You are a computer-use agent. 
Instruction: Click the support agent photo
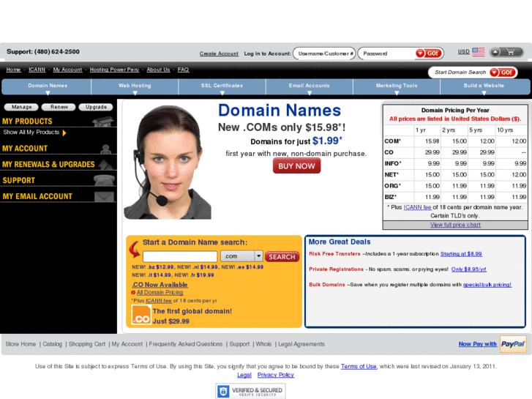click(x=168, y=162)
